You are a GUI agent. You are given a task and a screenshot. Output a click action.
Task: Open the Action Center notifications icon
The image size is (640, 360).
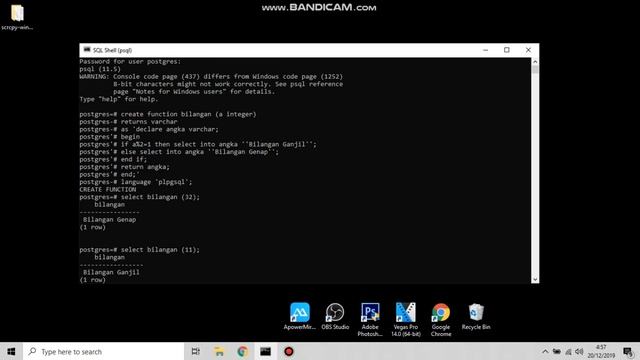[x=628, y=351]
